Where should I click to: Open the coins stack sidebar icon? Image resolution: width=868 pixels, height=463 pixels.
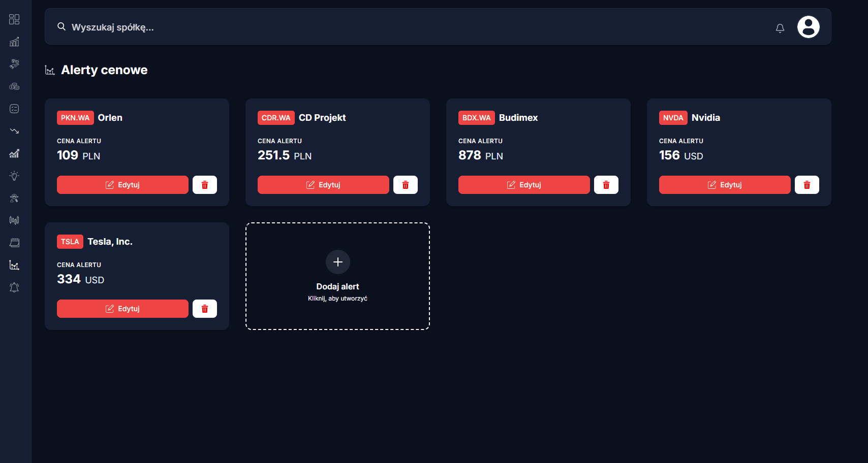click(x=14, y=86)
